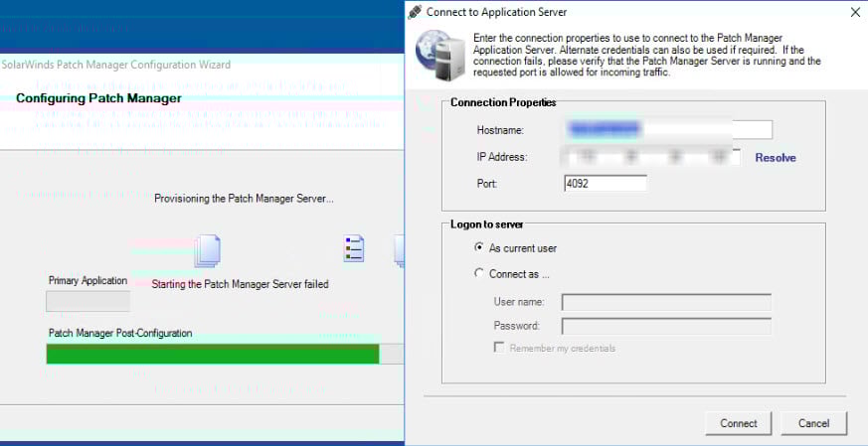Click the Provisioning the Patch Manager Server text
This screenshot has width=868, height=446.
click(245, 199)
